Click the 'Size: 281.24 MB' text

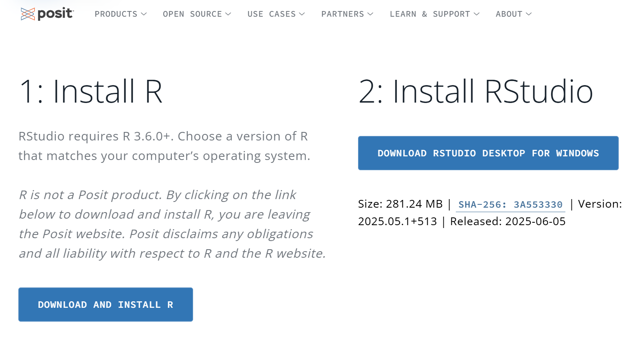click(x=400, y=204)
